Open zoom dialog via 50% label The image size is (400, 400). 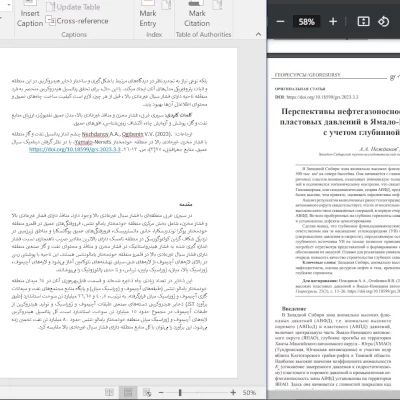point(249,393)
